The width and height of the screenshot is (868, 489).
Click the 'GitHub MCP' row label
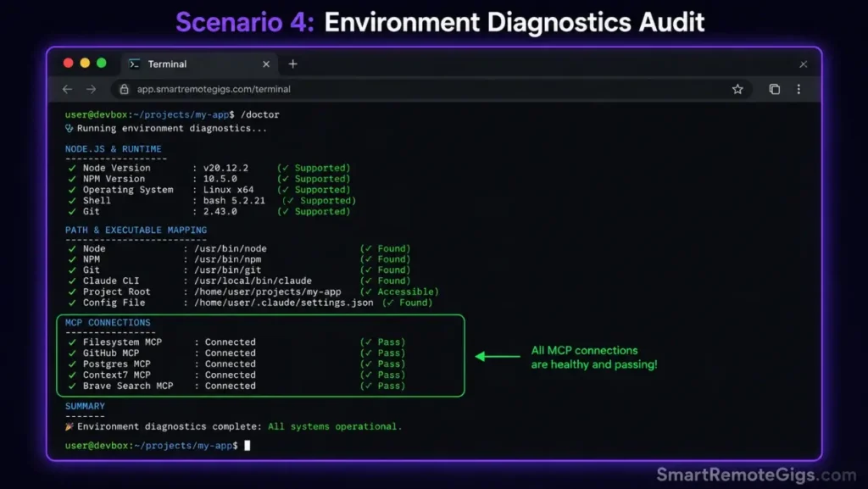point(111,353)
